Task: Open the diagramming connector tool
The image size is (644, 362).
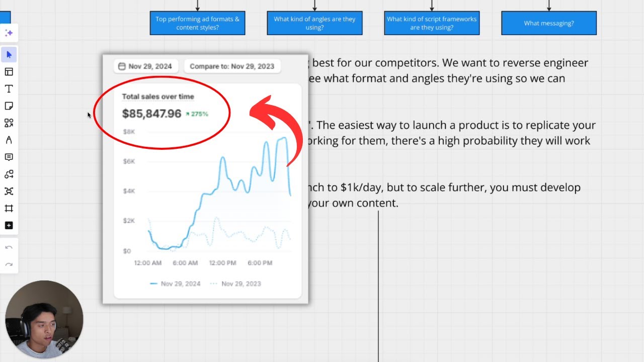Action: tap(9, 174)
